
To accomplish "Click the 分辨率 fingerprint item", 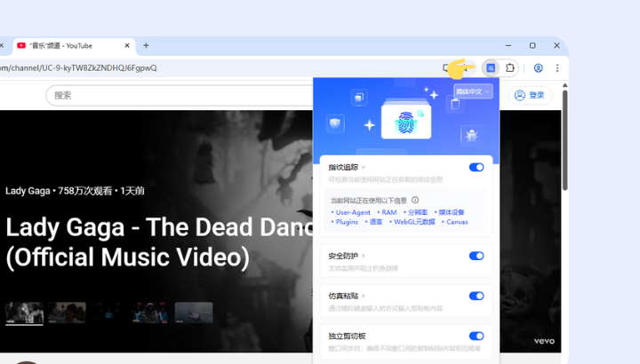I will click(x=418, y=212).
